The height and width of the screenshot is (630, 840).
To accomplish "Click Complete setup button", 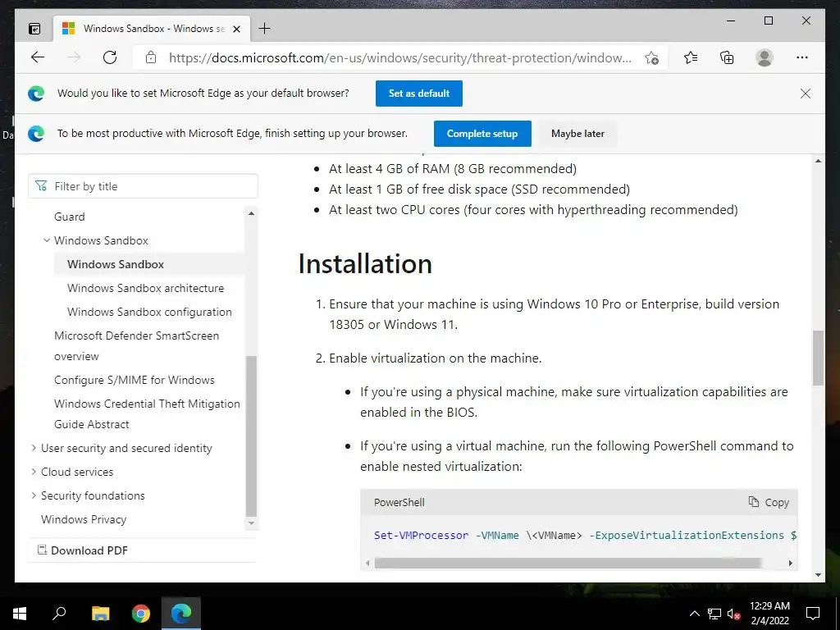I will click(482, 134).
